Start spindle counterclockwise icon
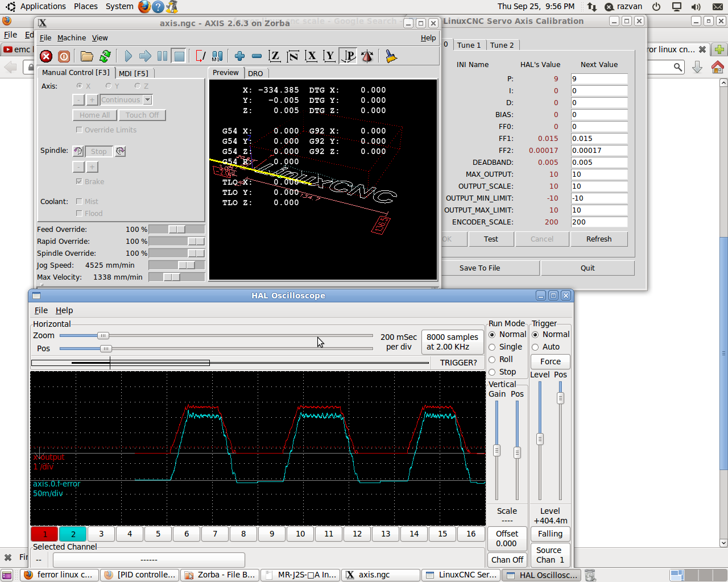This screenshot has width=728, height=582. coord(78,151)
